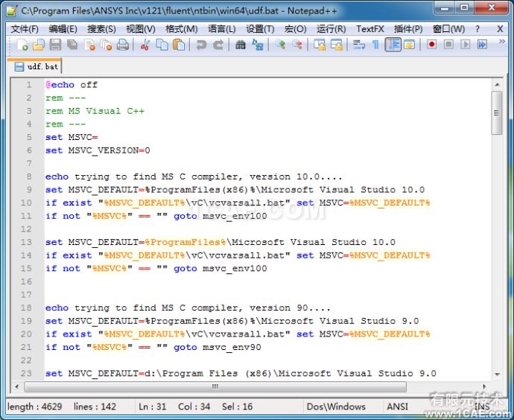Zoom out with magnifier minus icon

297,45
